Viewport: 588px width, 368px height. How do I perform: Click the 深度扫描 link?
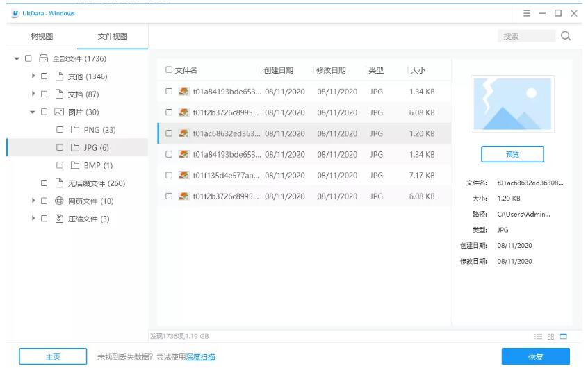pyautogui.click(x=200, y=357)
